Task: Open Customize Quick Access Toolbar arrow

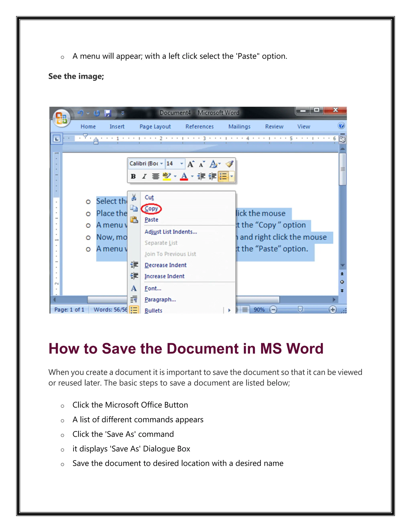Action: point(123,113)
